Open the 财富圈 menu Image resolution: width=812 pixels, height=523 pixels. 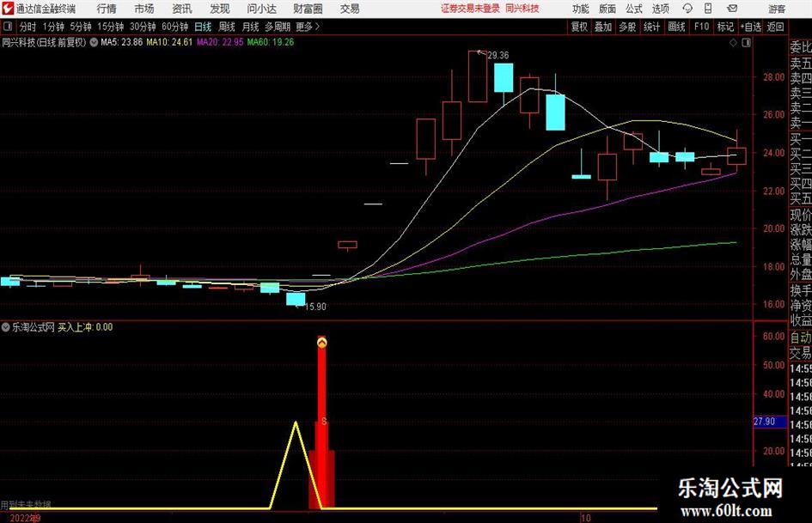pos(308,9)
